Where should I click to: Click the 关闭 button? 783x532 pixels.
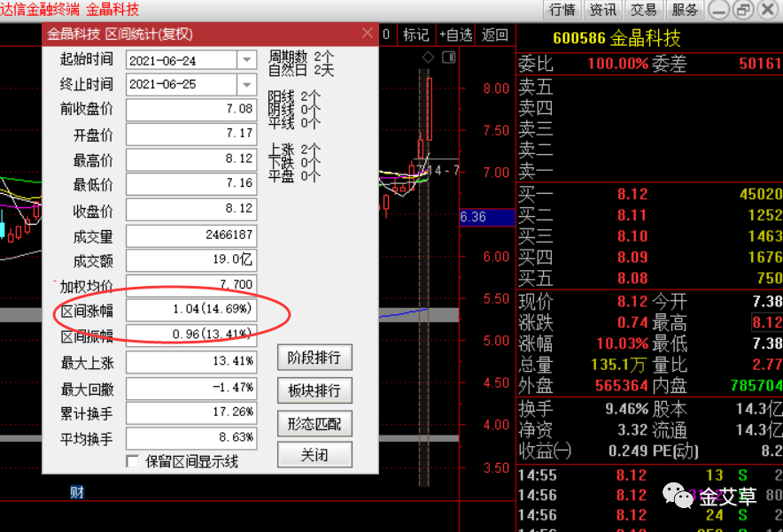tap(314, 455)
